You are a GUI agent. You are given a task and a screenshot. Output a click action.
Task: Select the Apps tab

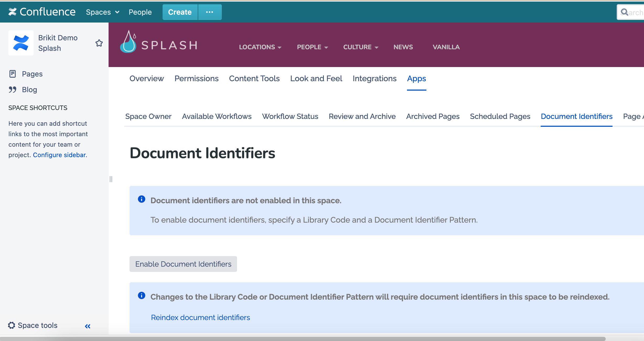tap(416, 79)
